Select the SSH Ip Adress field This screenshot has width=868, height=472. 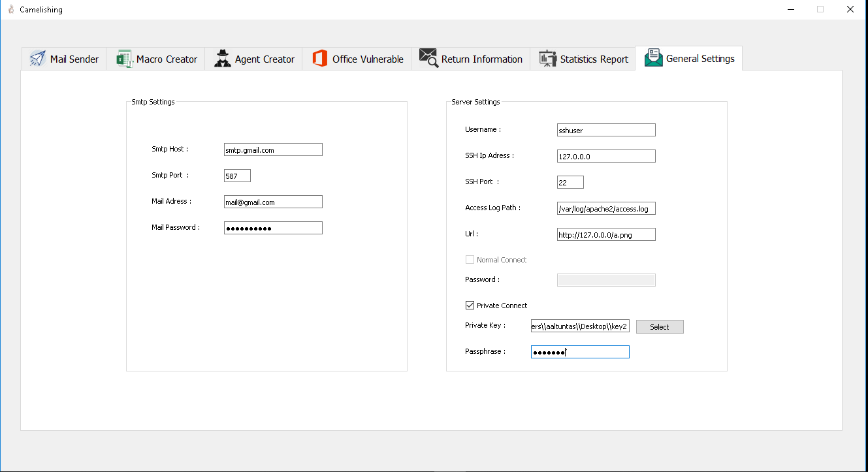point(606,156)
